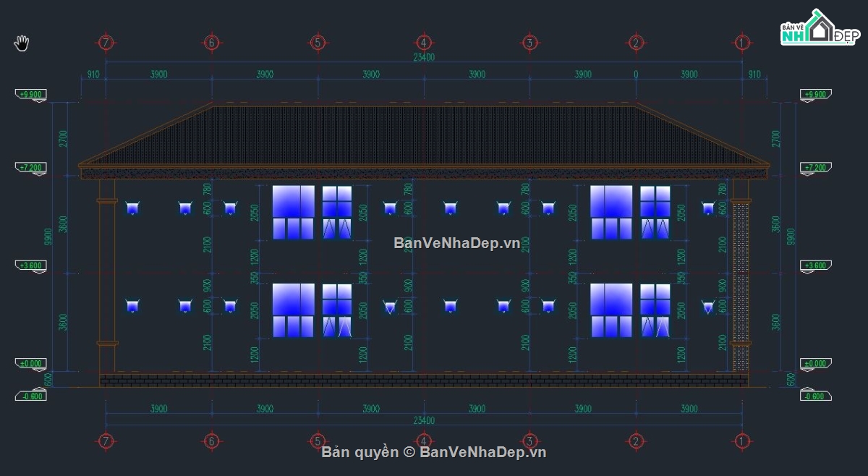Select grid axis bubble 7 at top
Viewport: 868px width, 476px height.
coord(106,43)
